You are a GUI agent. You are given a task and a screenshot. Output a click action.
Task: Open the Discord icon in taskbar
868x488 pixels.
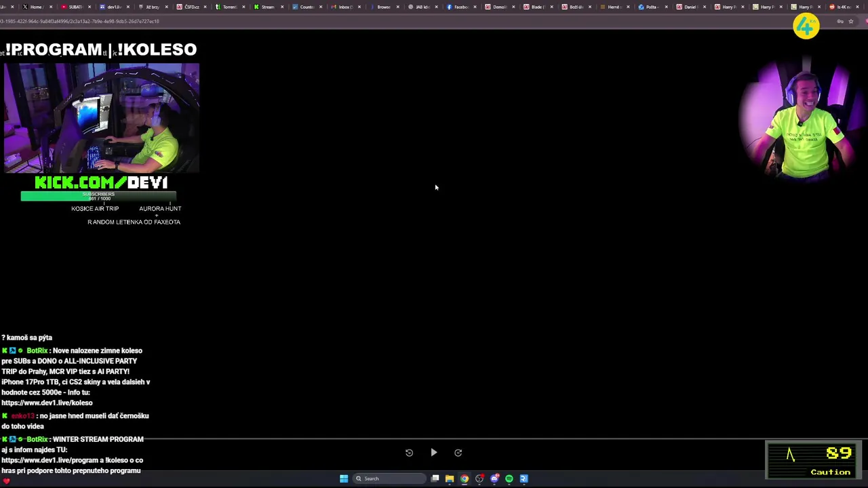pyautogui.click(x=494, y=479)
